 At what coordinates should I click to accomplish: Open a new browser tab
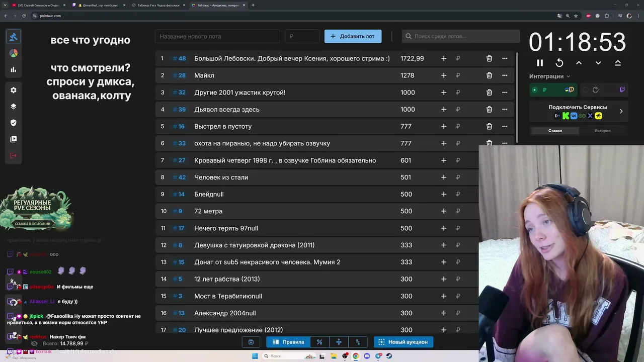tap(253, 5)
